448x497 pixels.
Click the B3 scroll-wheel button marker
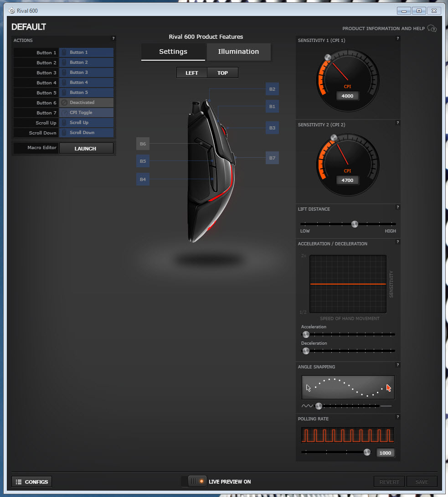point(272,128)
